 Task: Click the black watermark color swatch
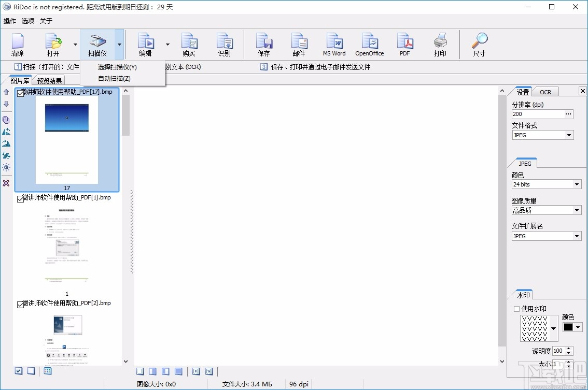pyautogui.click(x=568, y=327)
